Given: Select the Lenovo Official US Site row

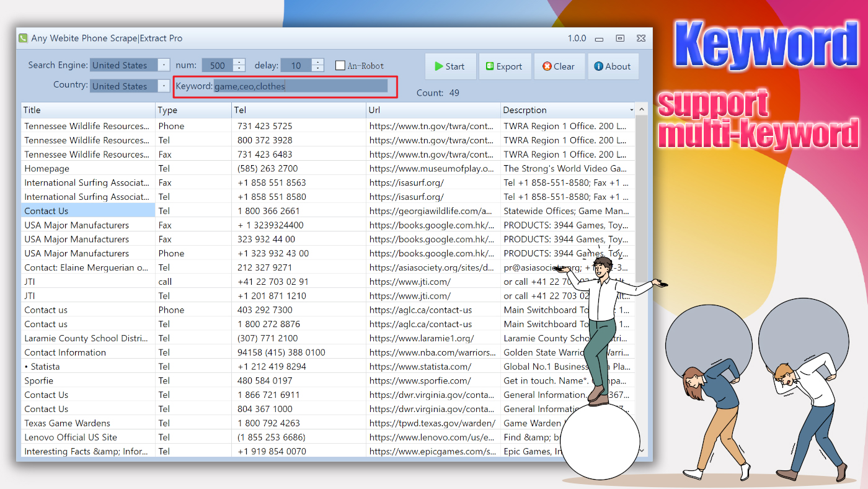Looking at the screenshot, I should pyautogui.click(x=88, y=437).
